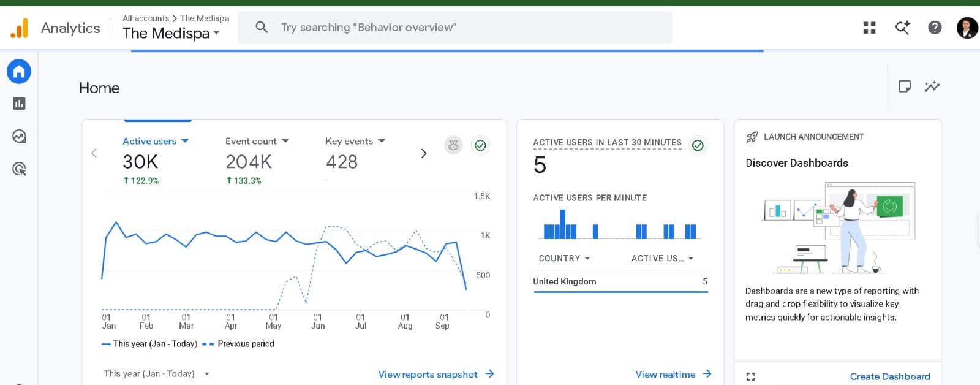Open View reports snapshot link
This screenshot has height=385, width=980.
436,374
